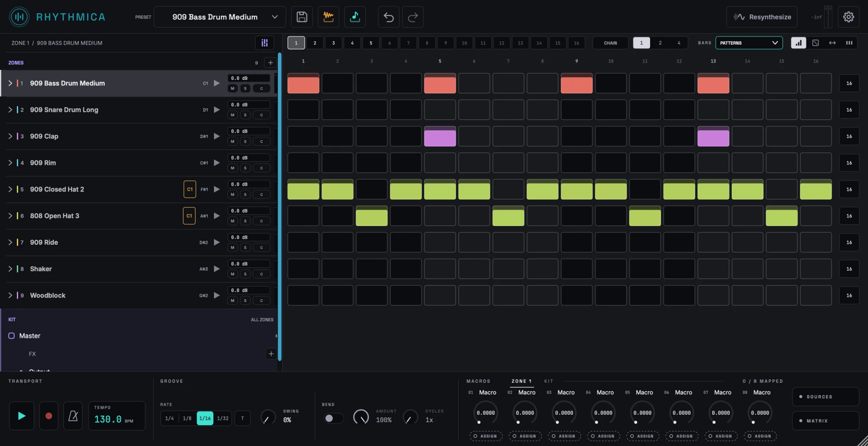868x446 pixels.
Task: Adjust the Swing knob
Action: pos(268,417)
